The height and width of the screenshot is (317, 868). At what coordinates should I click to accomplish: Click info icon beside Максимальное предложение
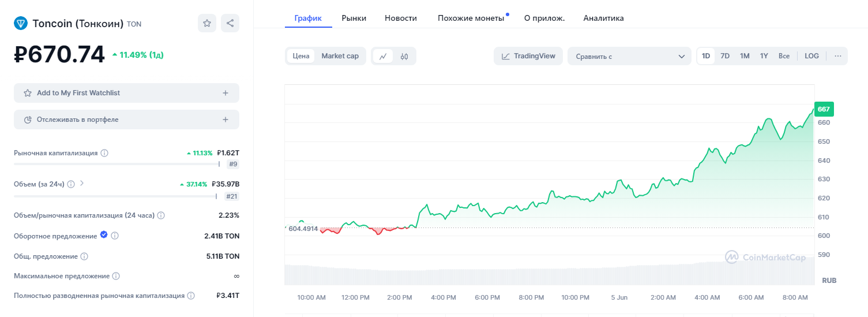pos(116,277)
